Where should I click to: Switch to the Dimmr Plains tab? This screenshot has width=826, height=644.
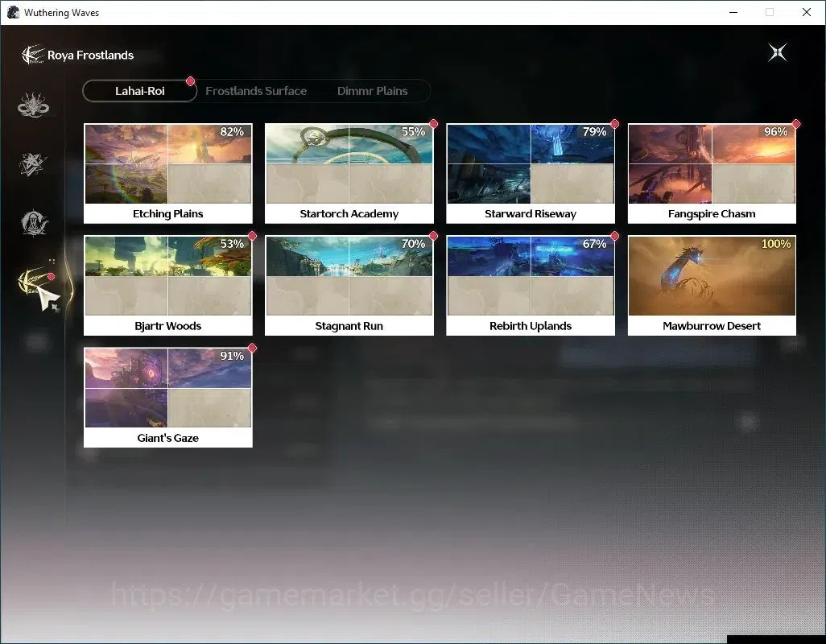tap(373, 91)
